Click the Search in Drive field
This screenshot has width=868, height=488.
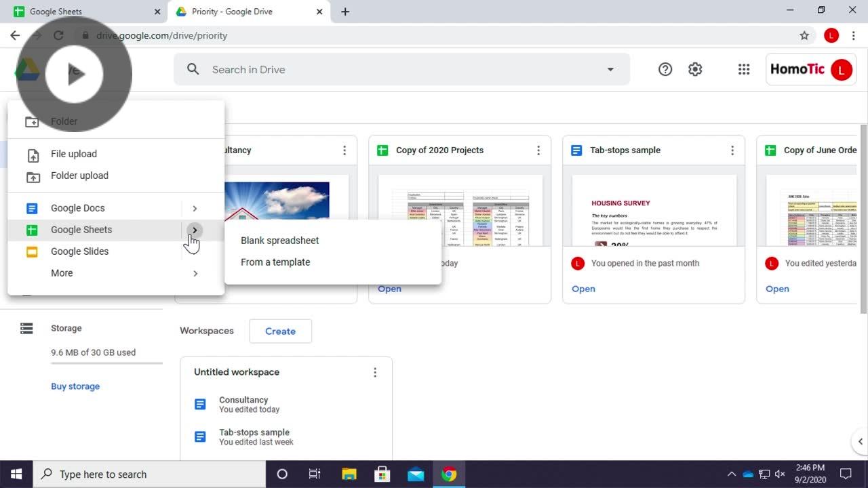coord(401,69)
